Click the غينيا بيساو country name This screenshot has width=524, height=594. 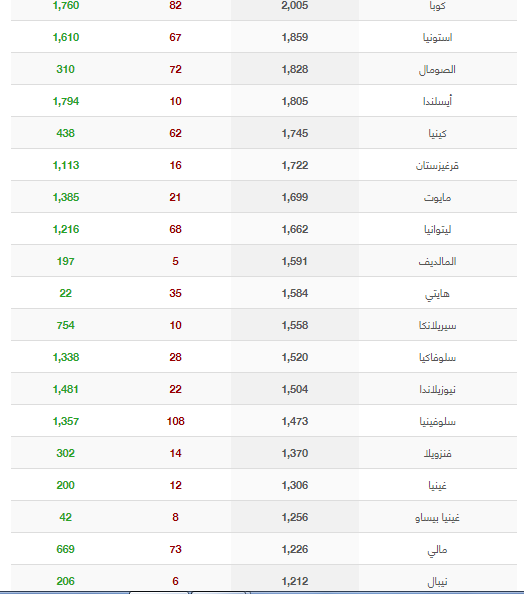(x=437, y=518)
